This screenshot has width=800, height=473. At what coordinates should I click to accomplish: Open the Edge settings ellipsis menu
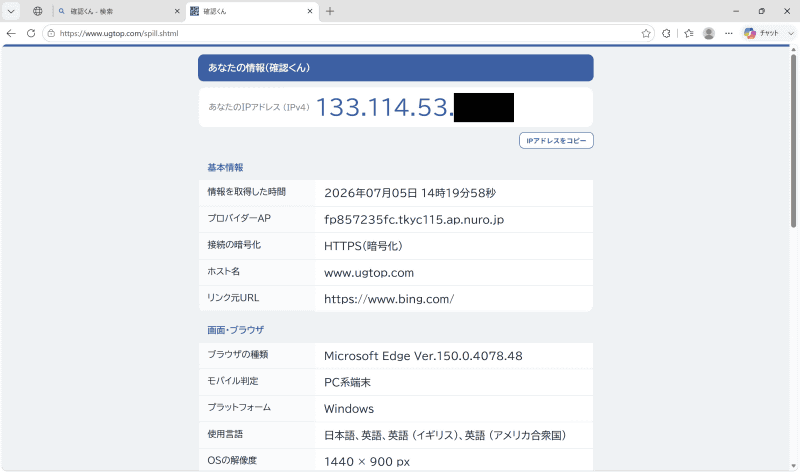[x=729, y=33]
